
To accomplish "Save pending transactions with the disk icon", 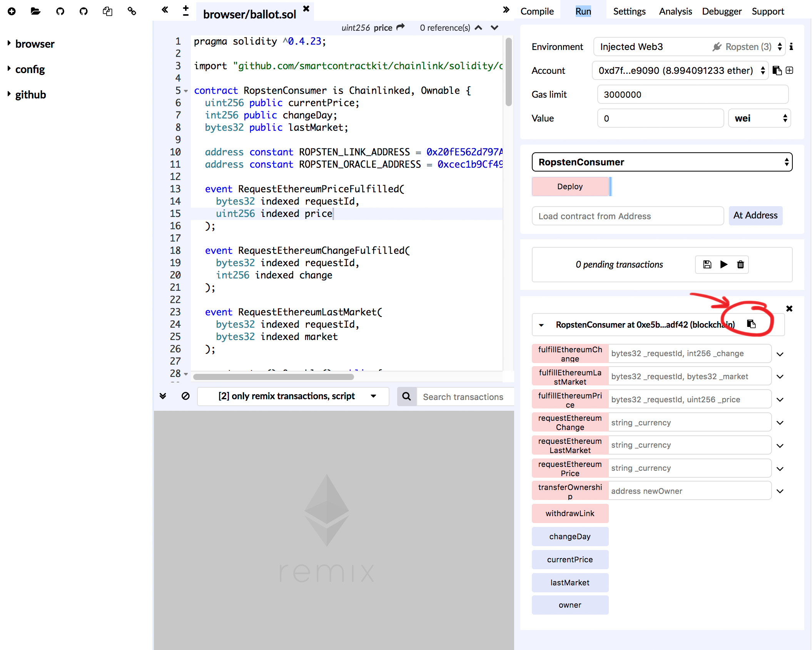I will [x=707, y=265].
